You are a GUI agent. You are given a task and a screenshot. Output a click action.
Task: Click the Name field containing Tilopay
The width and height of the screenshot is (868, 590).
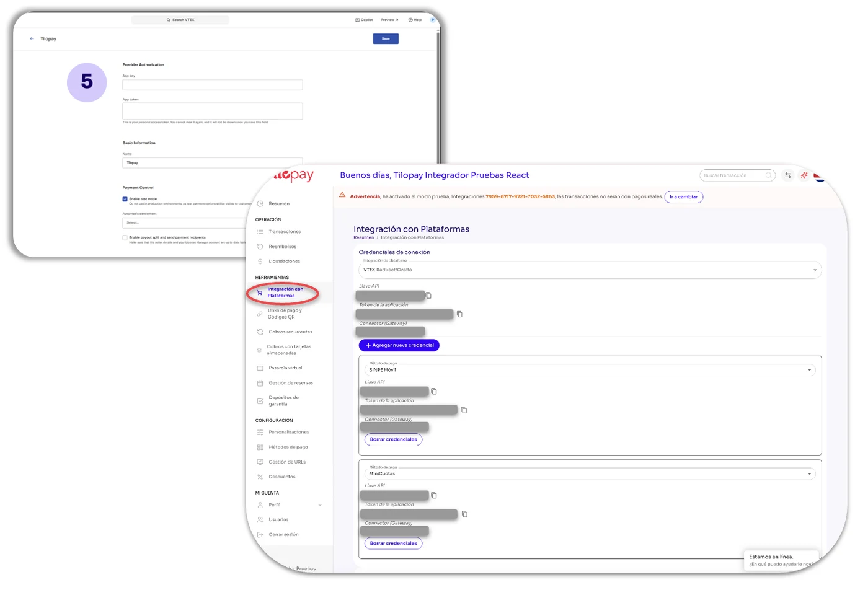point(213,163)
